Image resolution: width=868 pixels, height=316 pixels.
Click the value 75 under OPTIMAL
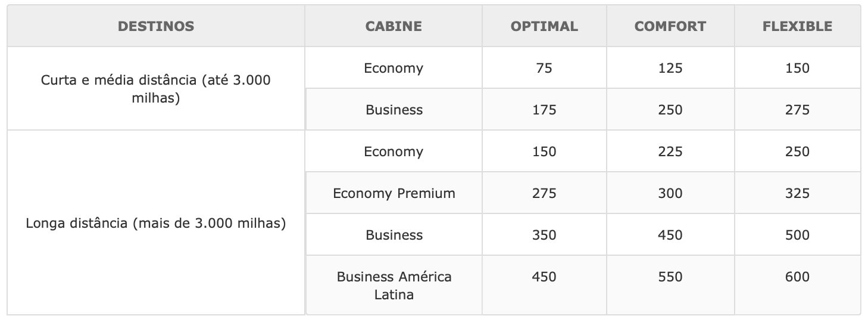(x=544, y=68)
